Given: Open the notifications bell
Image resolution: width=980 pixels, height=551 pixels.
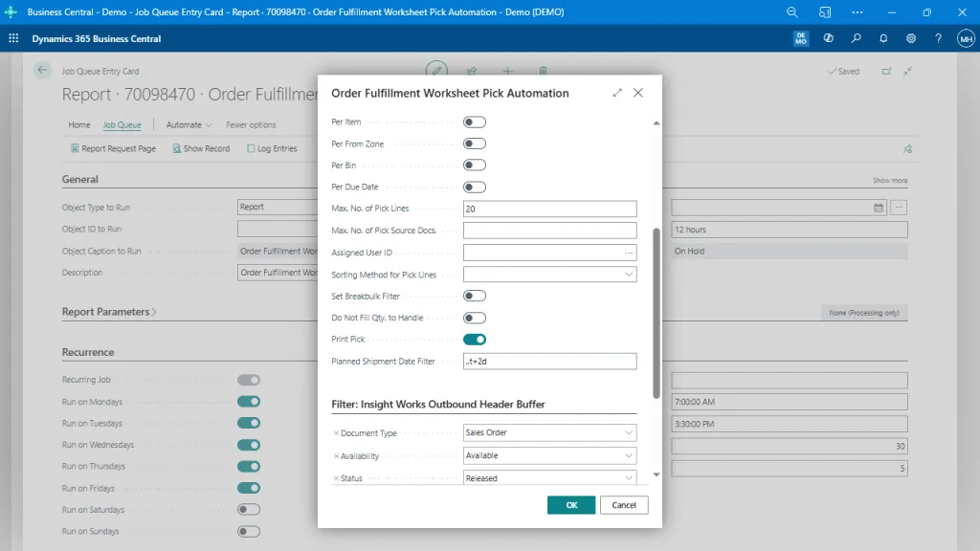Looking at the screenshot, I should [882, 38].
